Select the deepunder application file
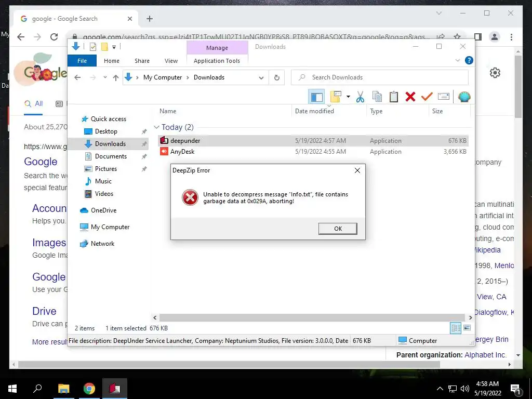The image size is (532, 399). [313, 140]
